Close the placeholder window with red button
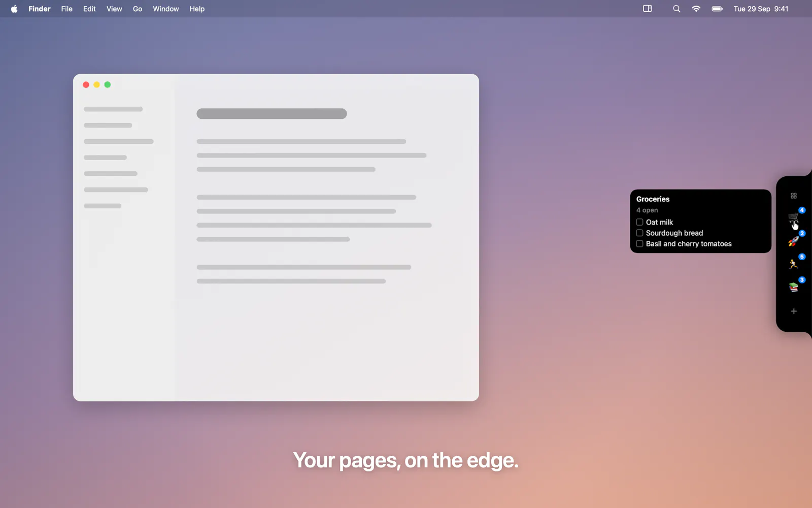The image size is (812, 508). 86,85
